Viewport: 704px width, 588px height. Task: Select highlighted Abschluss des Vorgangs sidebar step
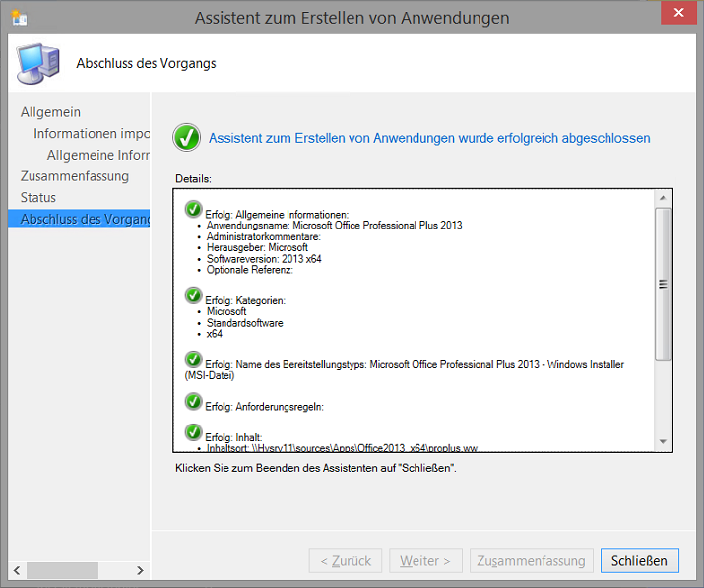click(x=79, y=219)
